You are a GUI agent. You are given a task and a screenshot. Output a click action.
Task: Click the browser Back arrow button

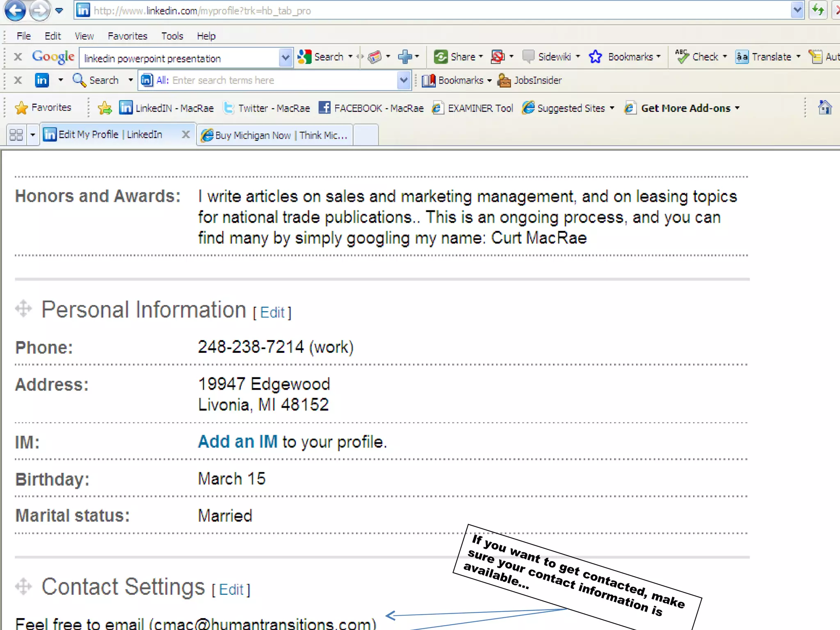15,10
